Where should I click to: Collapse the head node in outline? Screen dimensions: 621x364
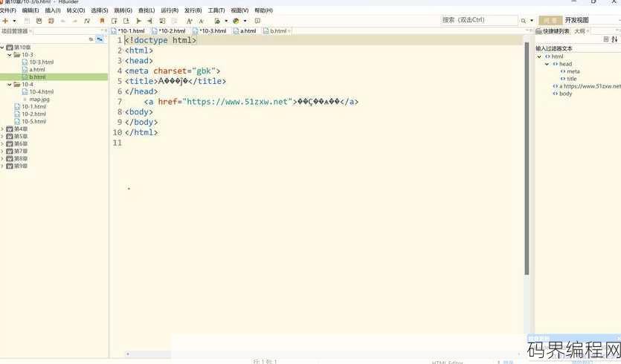(547, 64)
